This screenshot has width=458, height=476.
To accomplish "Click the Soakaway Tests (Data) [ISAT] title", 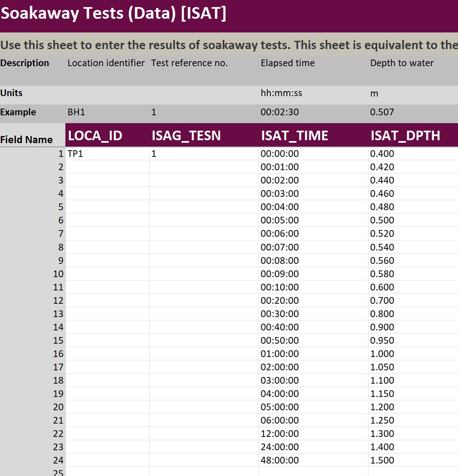I will [x=113, y=13].
